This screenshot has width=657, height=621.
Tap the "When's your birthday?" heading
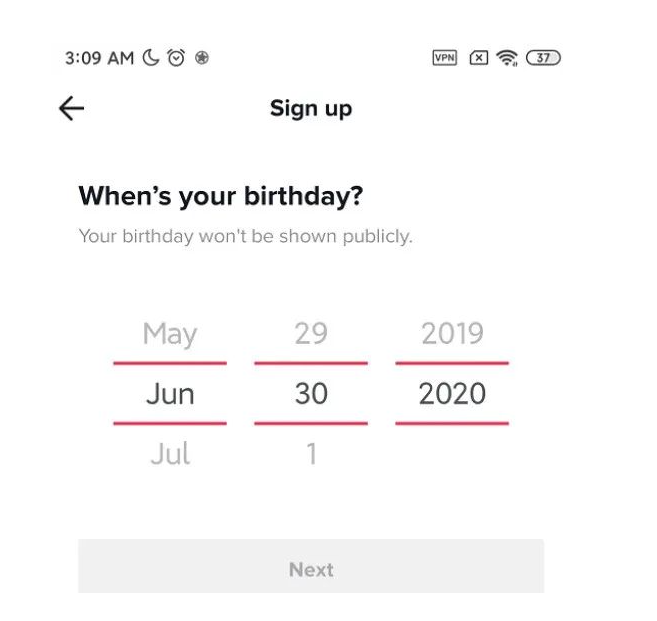tap(221, 196)
